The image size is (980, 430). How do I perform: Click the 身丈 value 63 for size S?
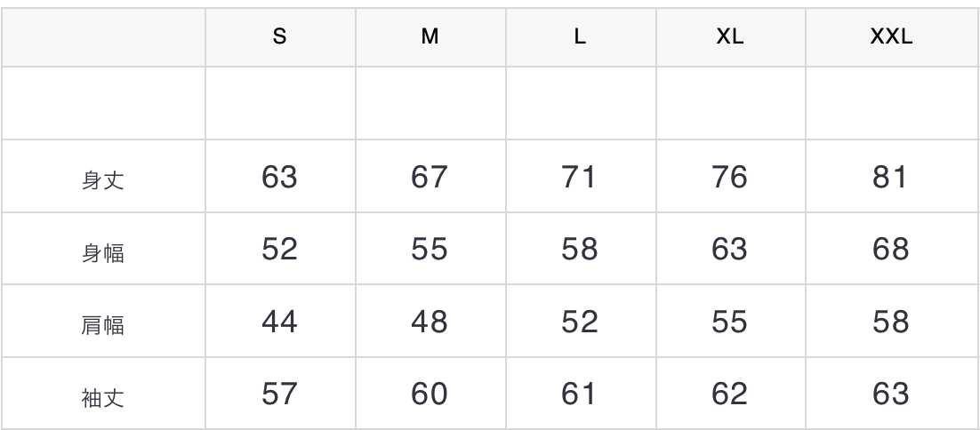click(280, 177)
